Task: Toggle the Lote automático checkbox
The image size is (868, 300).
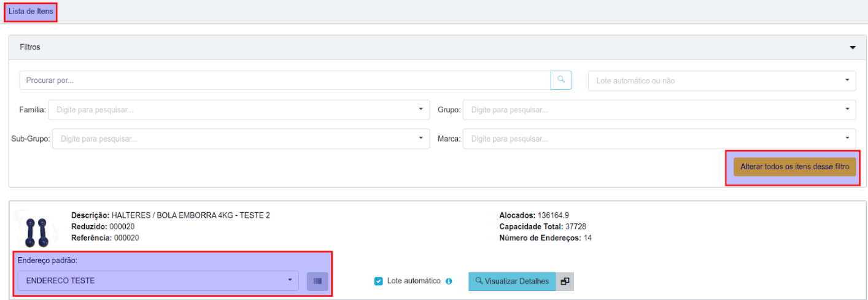Action: tap(379, 282)
